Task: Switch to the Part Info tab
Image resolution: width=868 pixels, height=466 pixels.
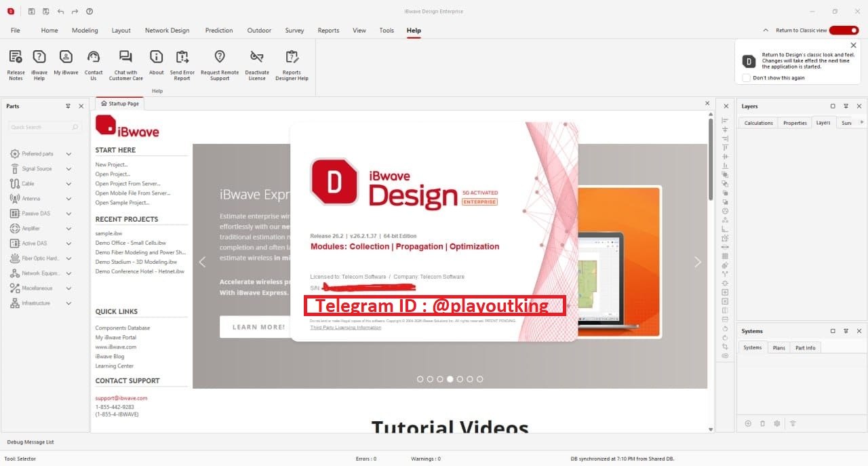Action: [x=806, y=347]
